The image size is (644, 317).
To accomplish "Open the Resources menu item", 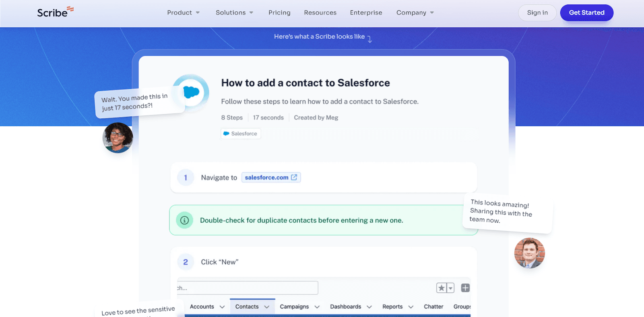I will (320, 12).
